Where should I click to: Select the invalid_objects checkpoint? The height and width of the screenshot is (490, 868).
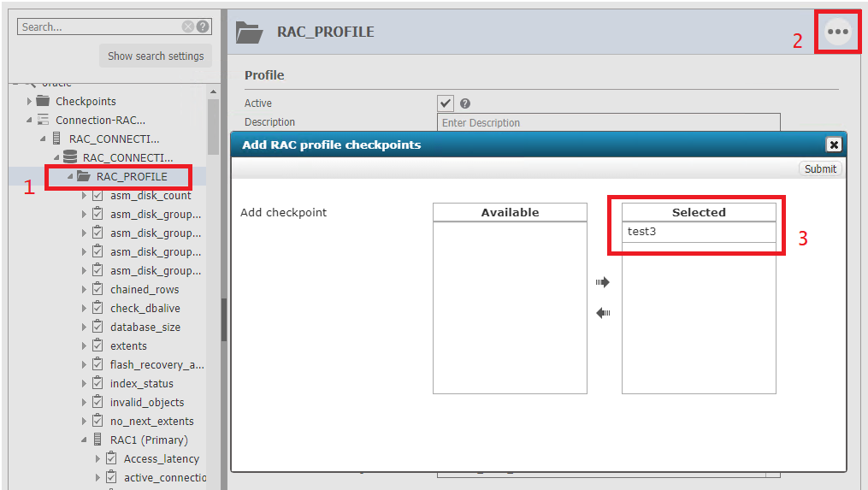click(x=147, y=403)
